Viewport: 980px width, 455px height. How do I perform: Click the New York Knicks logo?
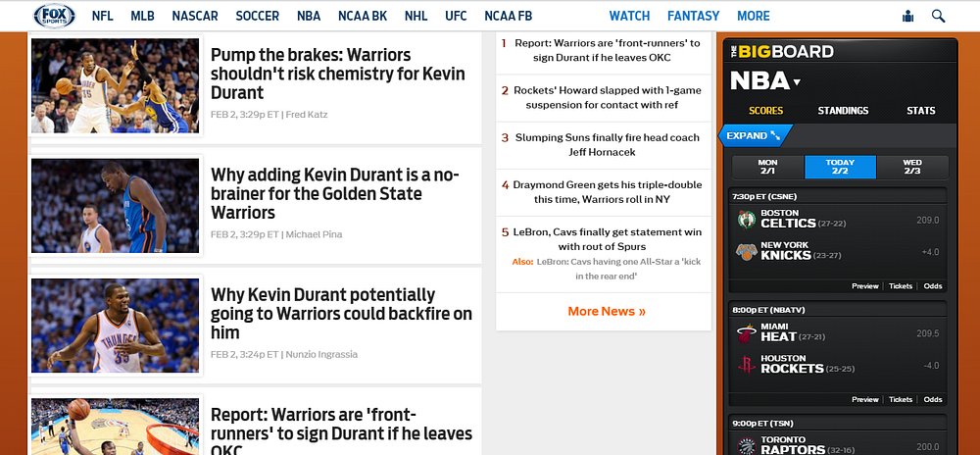746,252
